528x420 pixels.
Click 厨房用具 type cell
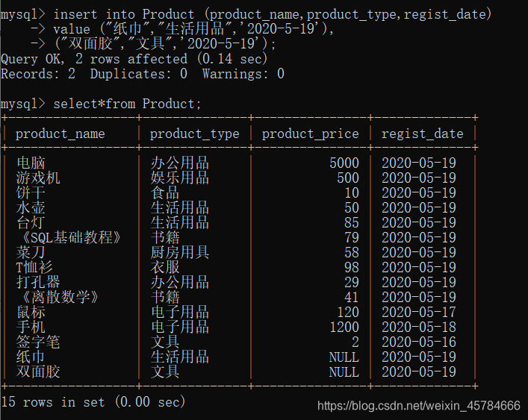pyautogui.click(x=180, y=253)
